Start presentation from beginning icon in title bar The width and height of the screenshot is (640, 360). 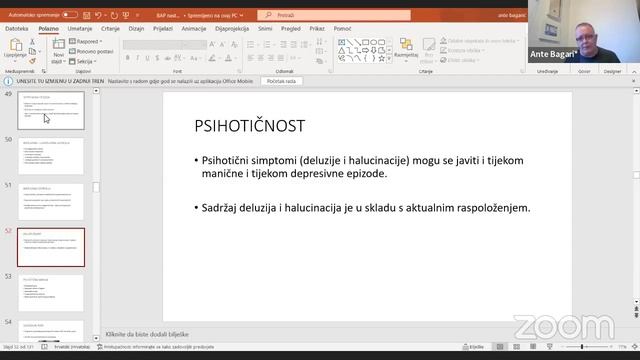[x=126, y=15]
